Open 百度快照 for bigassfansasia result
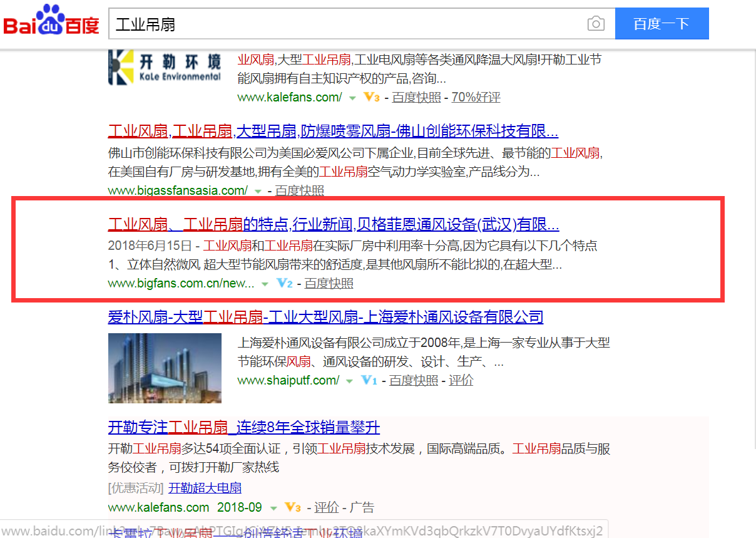Image resolution: width=756 pixels, height=538 pixels. (300, 190)
